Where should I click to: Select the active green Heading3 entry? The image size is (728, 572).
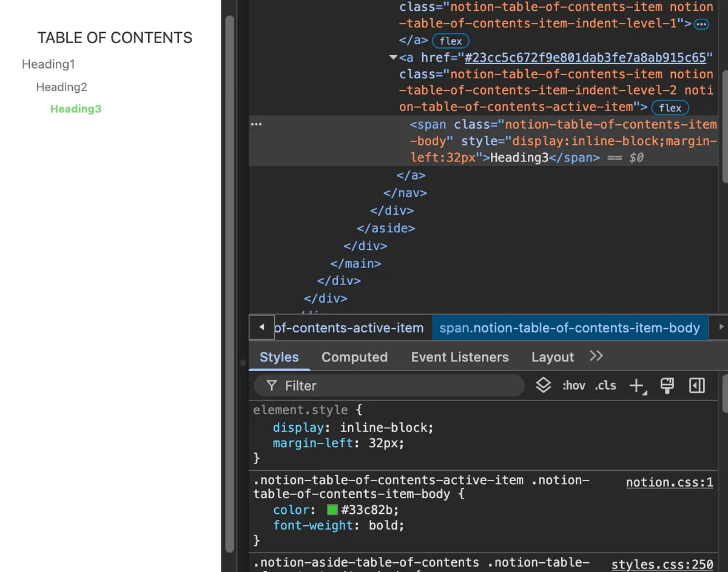point(76,109)
